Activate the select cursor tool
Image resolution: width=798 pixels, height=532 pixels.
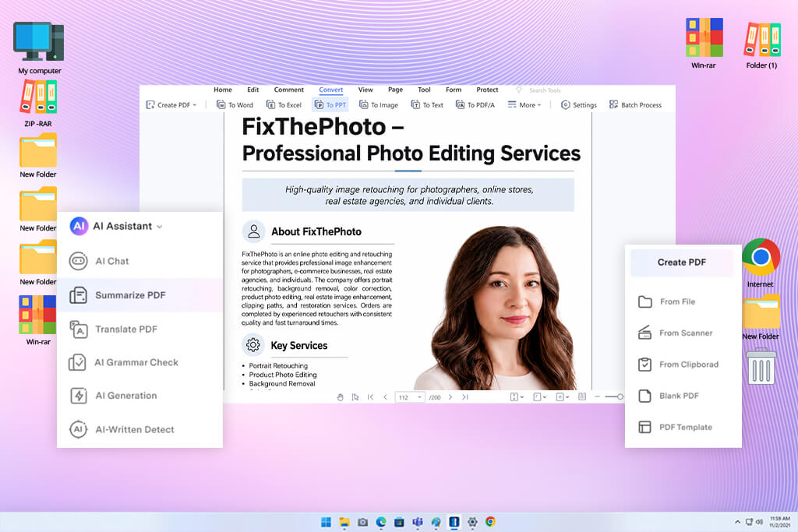(x=355, y=397)
